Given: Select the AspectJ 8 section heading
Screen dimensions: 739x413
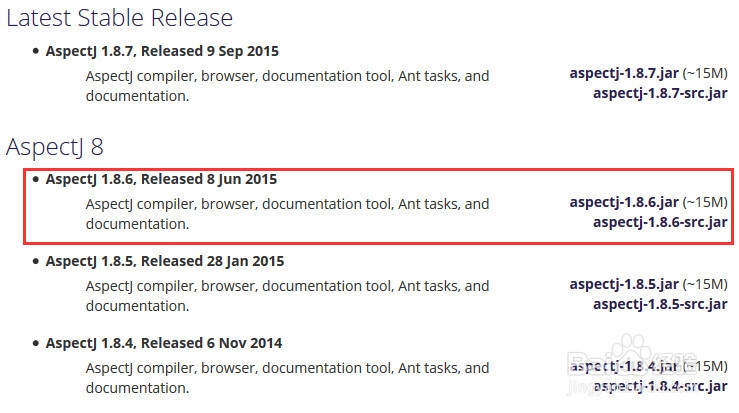Looking at the screenshot, I should tap(55, 147).
